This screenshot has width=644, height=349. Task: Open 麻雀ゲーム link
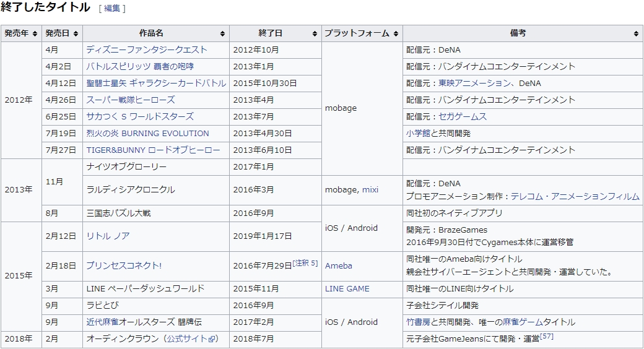[x=523, y=322]
